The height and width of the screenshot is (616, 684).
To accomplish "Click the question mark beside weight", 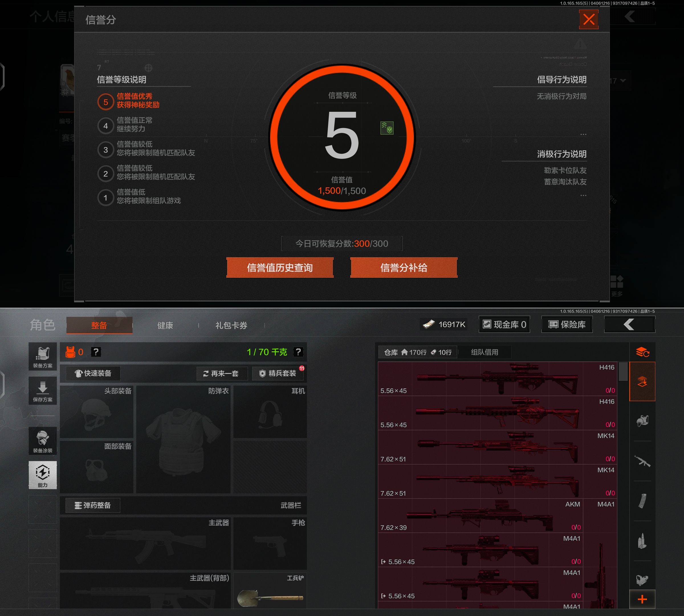I will 298,352.
